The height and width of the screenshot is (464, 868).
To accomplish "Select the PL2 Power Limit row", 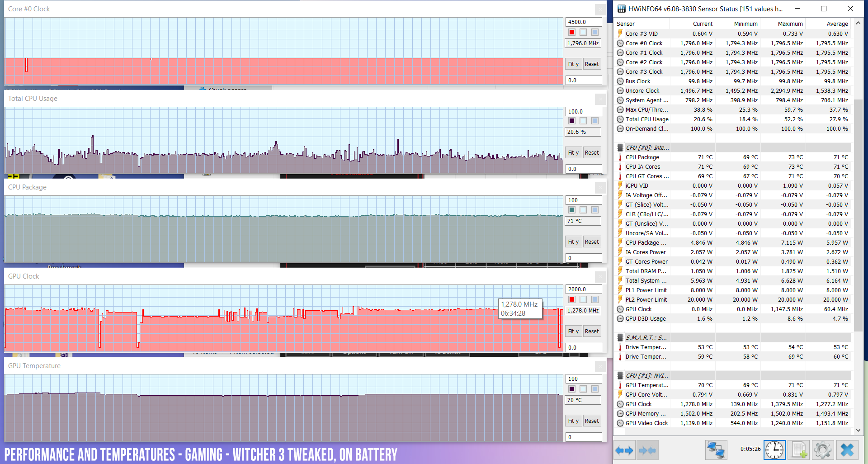I will click(733, 300).
